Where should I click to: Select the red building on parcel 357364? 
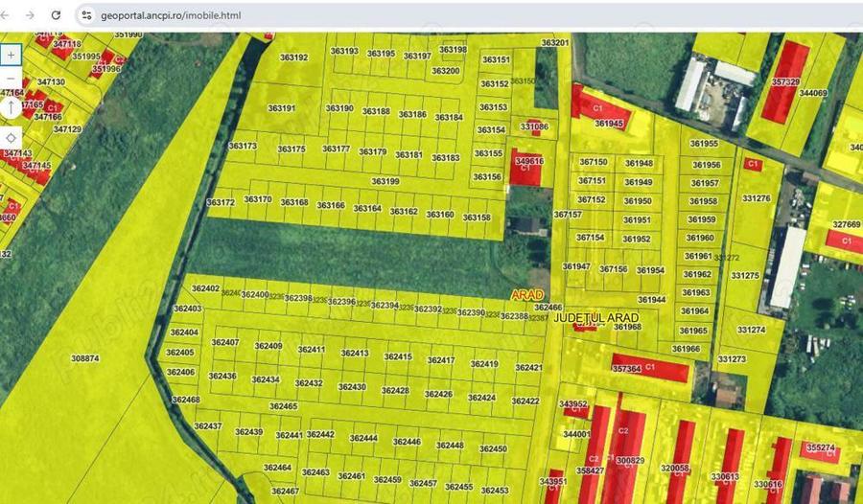(652, 368)
